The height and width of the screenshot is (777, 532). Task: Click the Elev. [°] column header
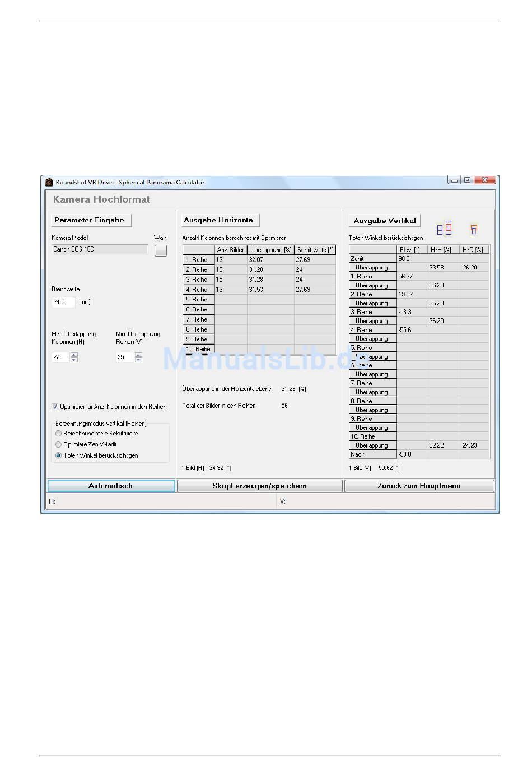(413, 250)
